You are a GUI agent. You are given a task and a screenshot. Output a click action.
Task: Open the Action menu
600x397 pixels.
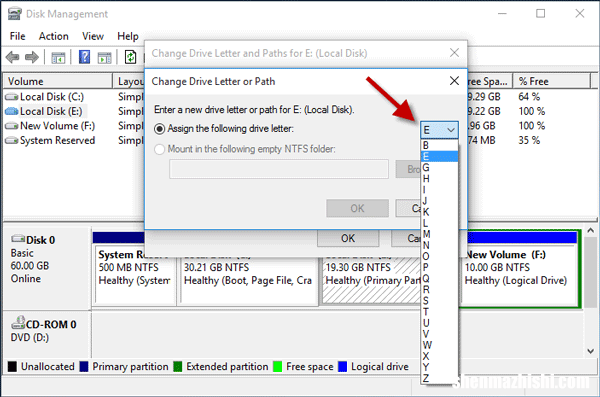pyautogui.click(x=54, y=36)
